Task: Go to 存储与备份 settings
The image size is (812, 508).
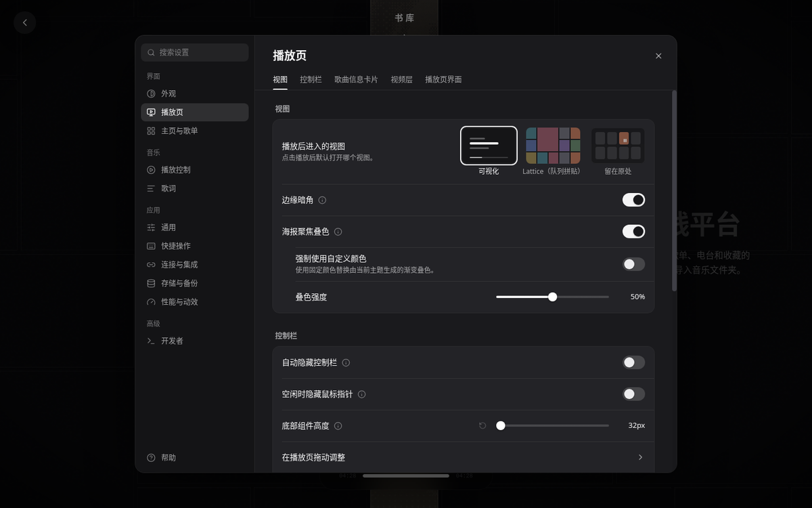Action: click(195, 283)
